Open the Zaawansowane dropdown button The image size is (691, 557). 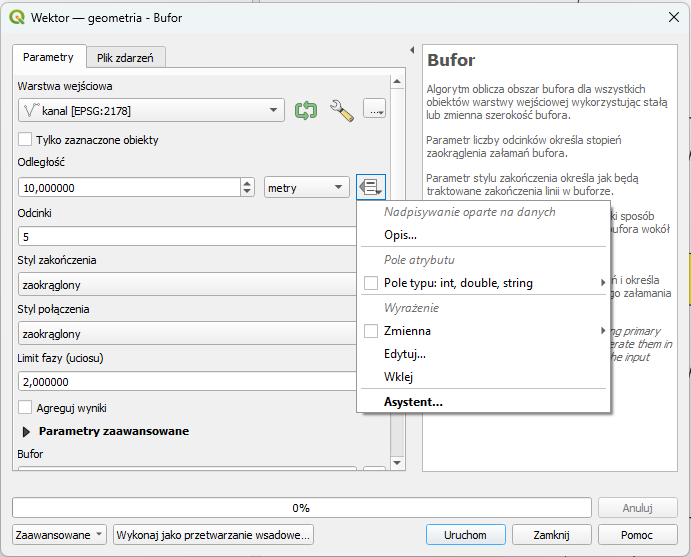pyautogui.click(x=59, y=535)
